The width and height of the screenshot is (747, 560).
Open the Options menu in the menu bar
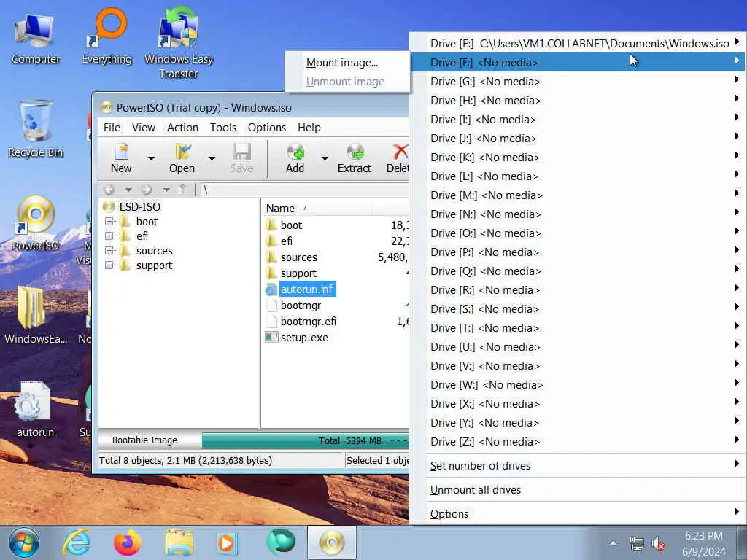pos(267,128)
